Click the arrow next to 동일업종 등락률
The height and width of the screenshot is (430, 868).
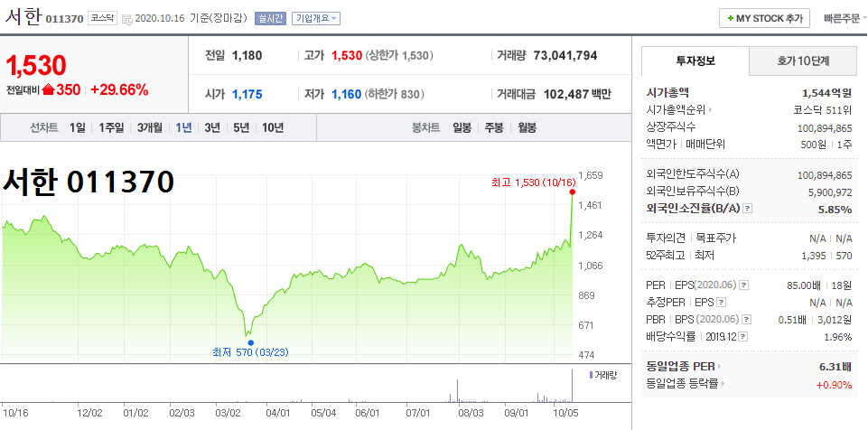click(x=723, y=383)
